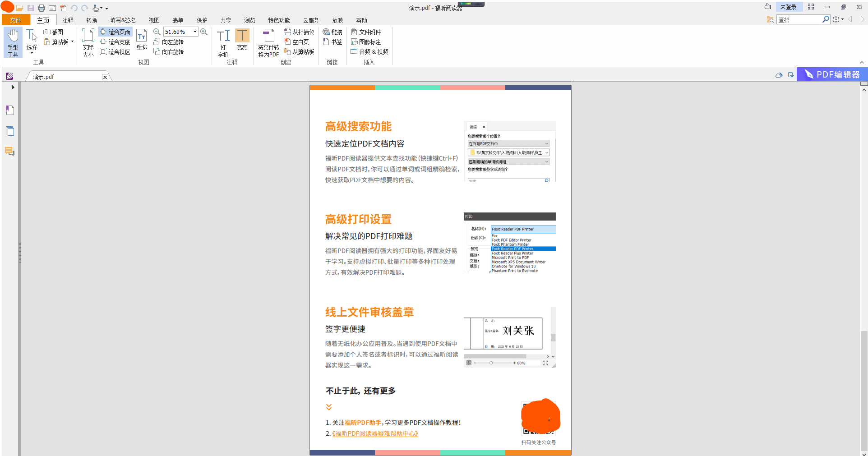This screenshot has width=868, height=456.
Task: Click the 查找 search input field
Action: [799, 20]
